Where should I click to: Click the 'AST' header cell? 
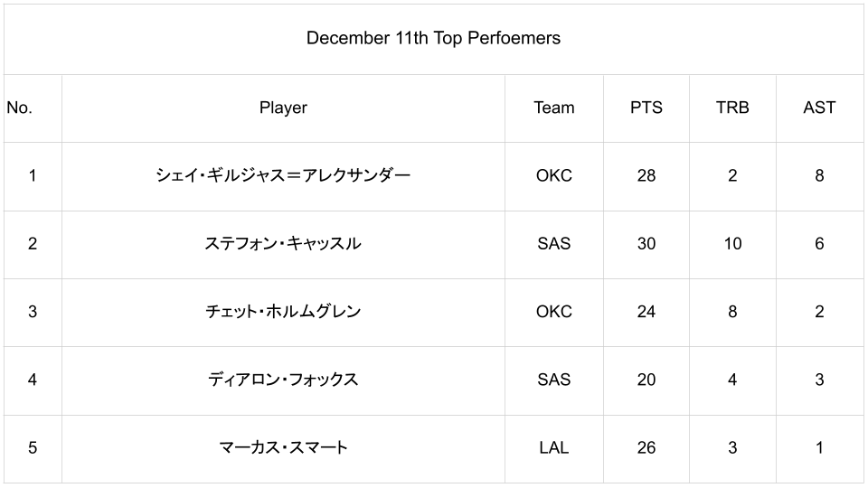click(x=819, y=108)
